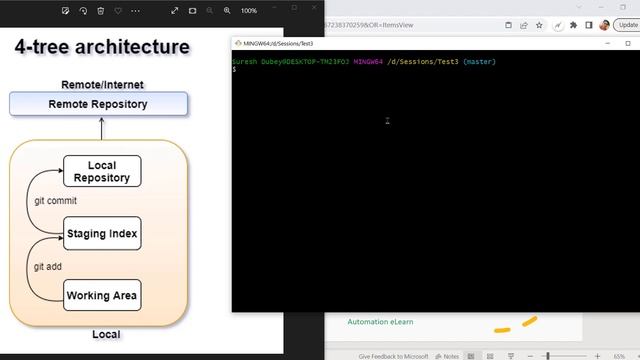640x360 pixels.
Task: Toggle the Notes pane in PowerPoint
Action: point(447,356)
